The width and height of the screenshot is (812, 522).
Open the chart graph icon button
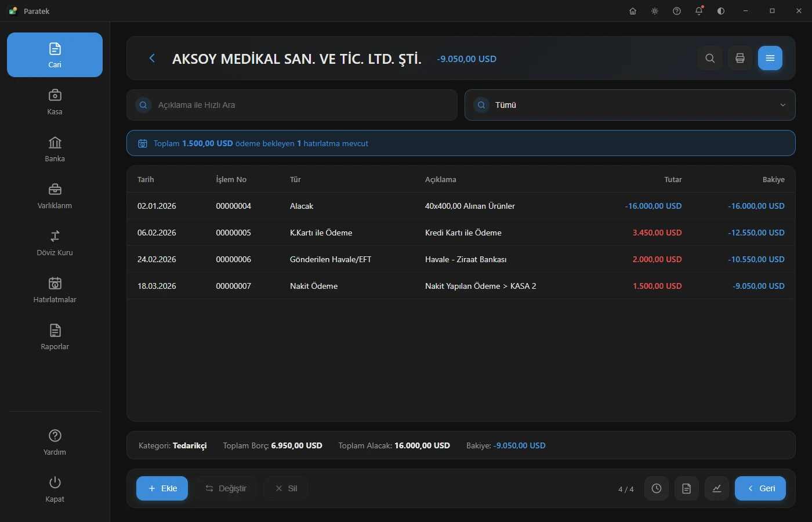pos(717,488)
